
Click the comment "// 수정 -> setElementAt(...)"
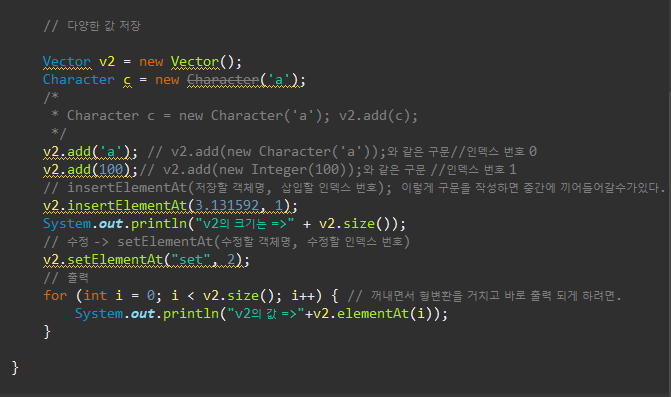(x=226, y=242)
